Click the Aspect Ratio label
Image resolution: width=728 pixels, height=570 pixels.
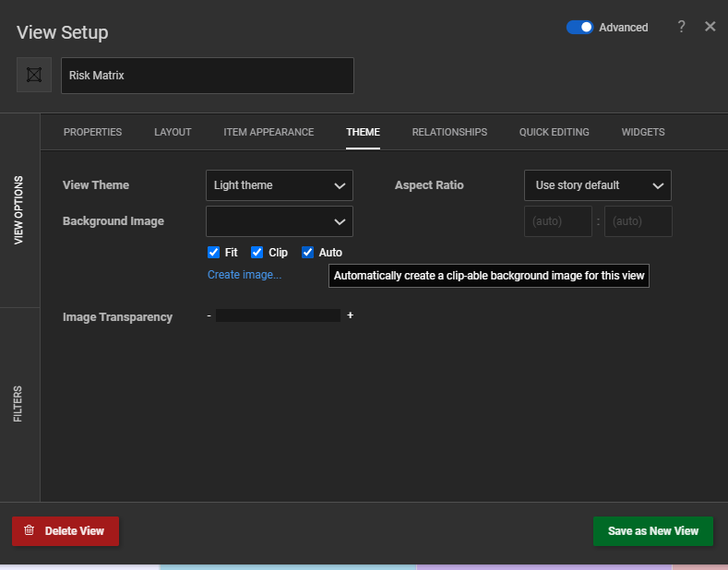click(429, 185)
